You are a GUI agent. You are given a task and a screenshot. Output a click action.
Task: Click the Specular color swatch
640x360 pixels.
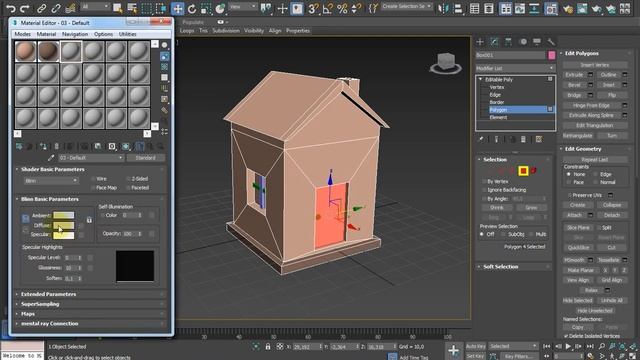[x=64, y=235]
